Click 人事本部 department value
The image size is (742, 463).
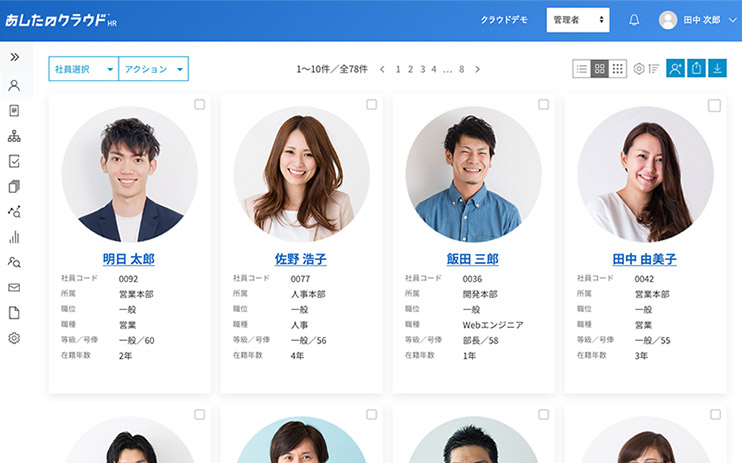click(x=308, y=294)
